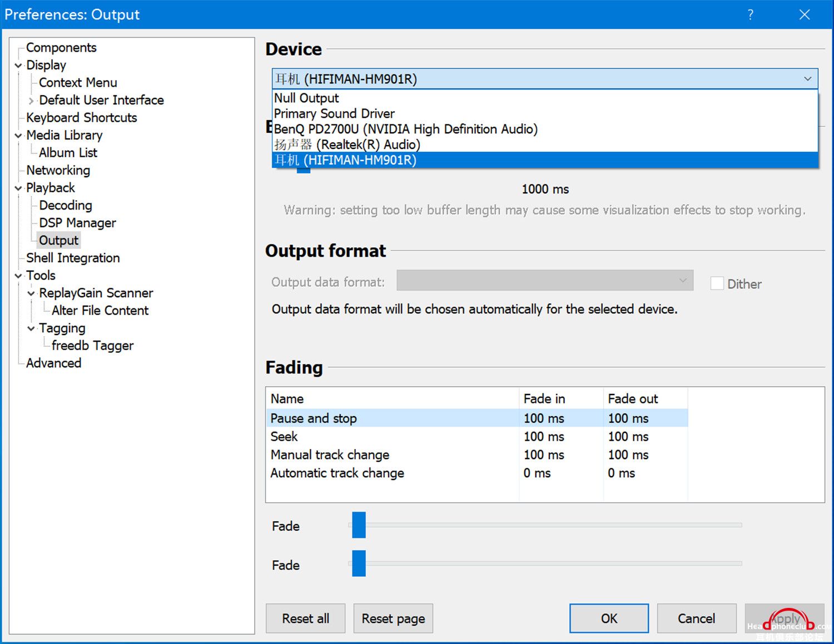Open Keyboard Shortcuts page
This screenshot has width=834, height=644.
pos(81,118)
